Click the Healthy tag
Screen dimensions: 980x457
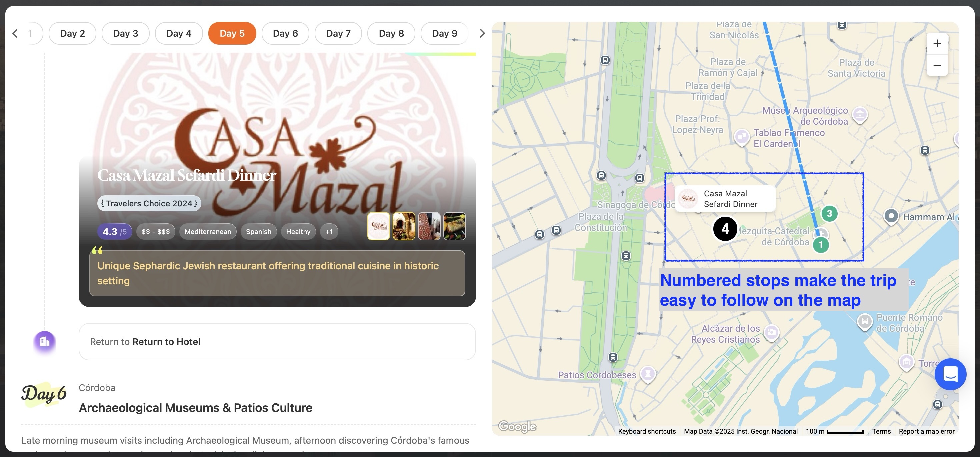coord(298,232)
